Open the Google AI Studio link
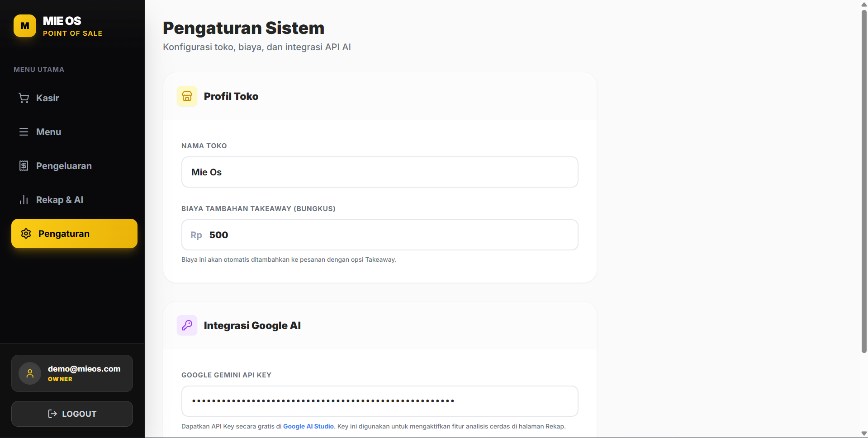This screenshot has height=438, width=868. tap(308, 426)
